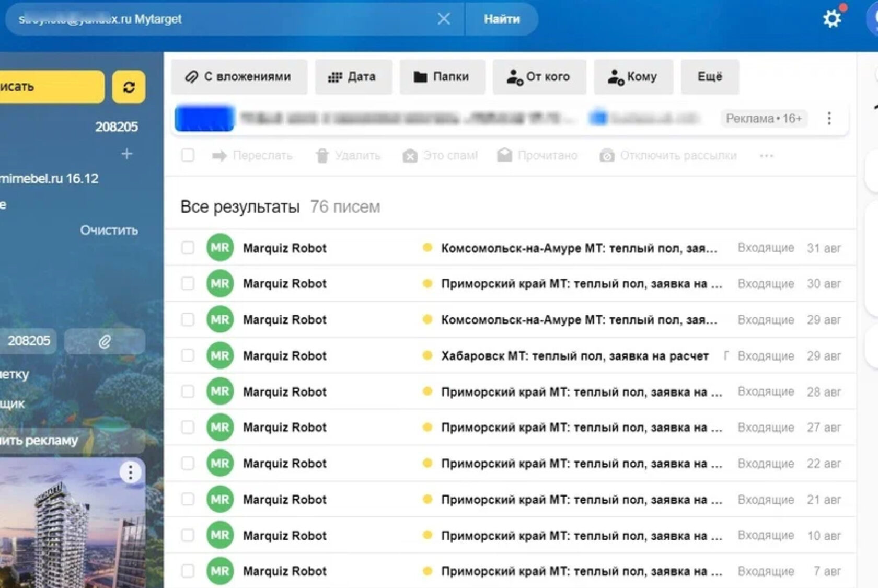Open the toolbar's three-dot overflow menu

[x=766, y=156]
